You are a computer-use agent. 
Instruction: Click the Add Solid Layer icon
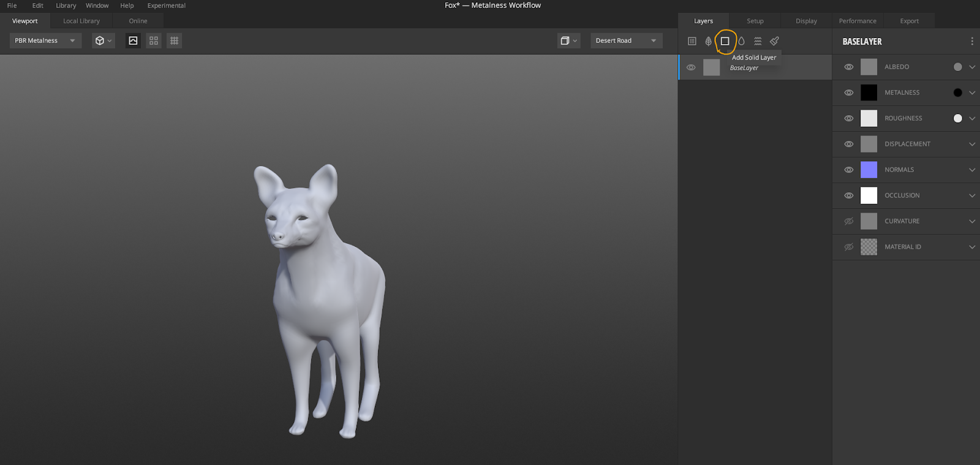[x=725, y=41]
